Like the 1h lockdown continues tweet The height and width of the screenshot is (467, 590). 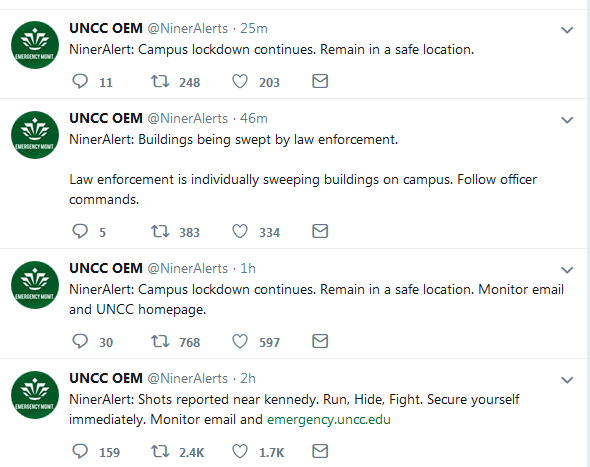pyautogui.click(x=240, y=341)
